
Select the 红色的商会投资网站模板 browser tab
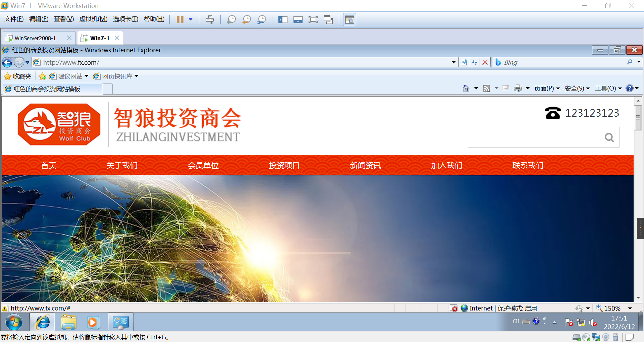pos(53,89)
